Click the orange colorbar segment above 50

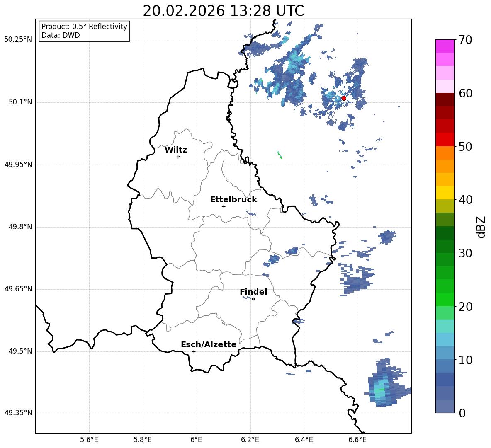point(445,153)
